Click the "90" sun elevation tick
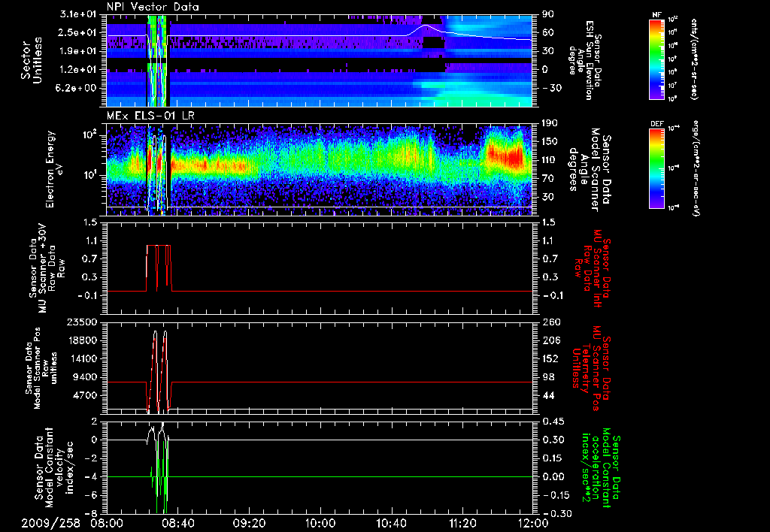The width and height of the screenshot is (770, 532). [x=547, y=14]
